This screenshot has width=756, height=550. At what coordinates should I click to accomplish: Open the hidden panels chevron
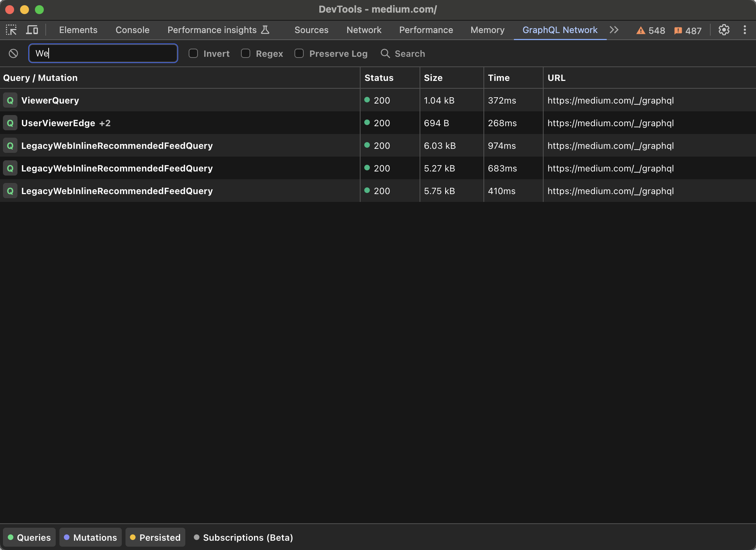click(x=614, y=30)
